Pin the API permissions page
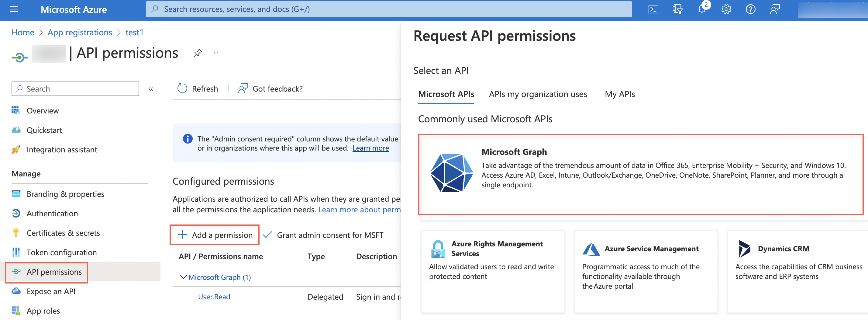This screenshot has width=868, height=320. pos(198,53)
